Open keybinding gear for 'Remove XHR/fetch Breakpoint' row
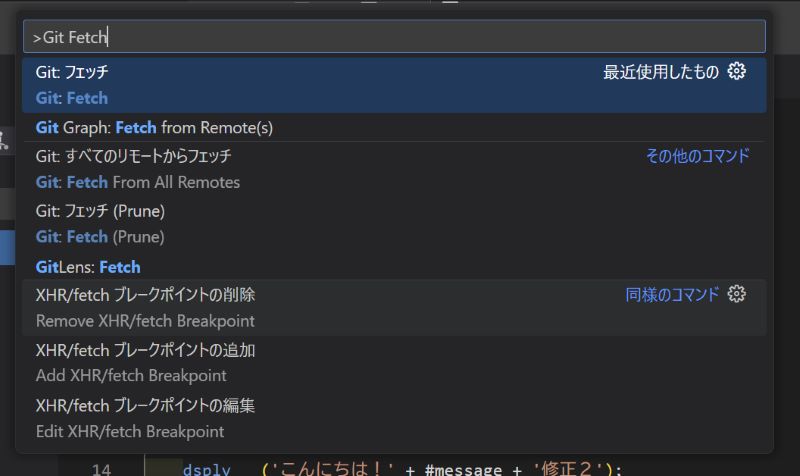 tap(736, 294)
